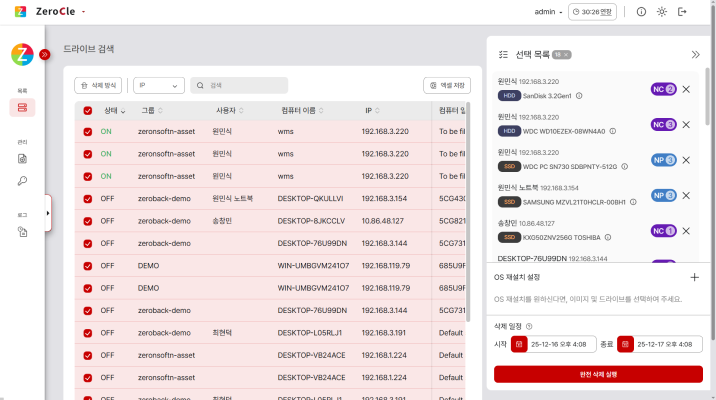Toggle the select-all header checkbox
Screen dimensions: 716x400
tap(88, 111)
